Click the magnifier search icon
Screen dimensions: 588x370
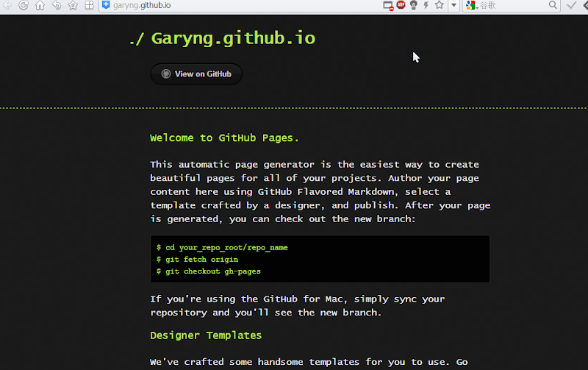pyautogui.click(x=553, y=5)
